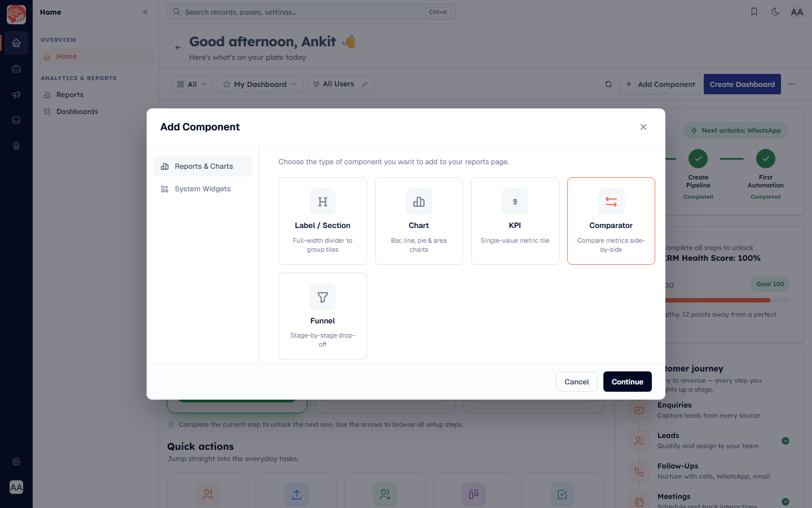Click the Create Pipeline completed checkmark
Image resolution: width=812 pixels, height=508 pixels.
698,159
